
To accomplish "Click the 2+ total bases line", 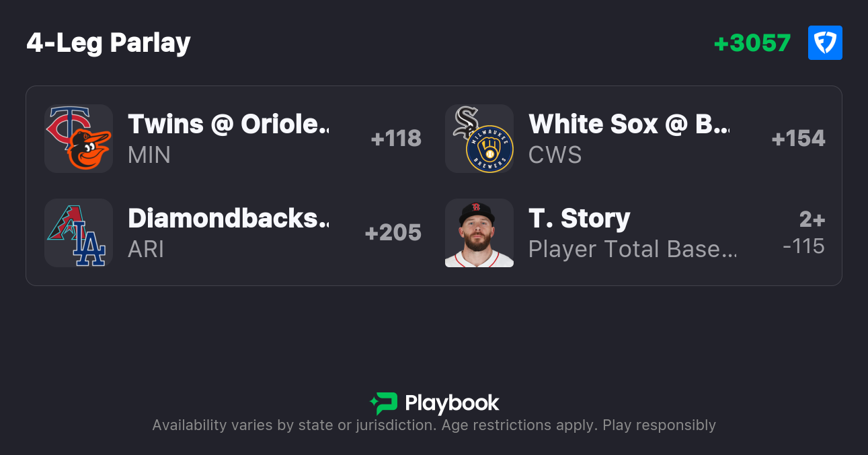I will 812,219.
